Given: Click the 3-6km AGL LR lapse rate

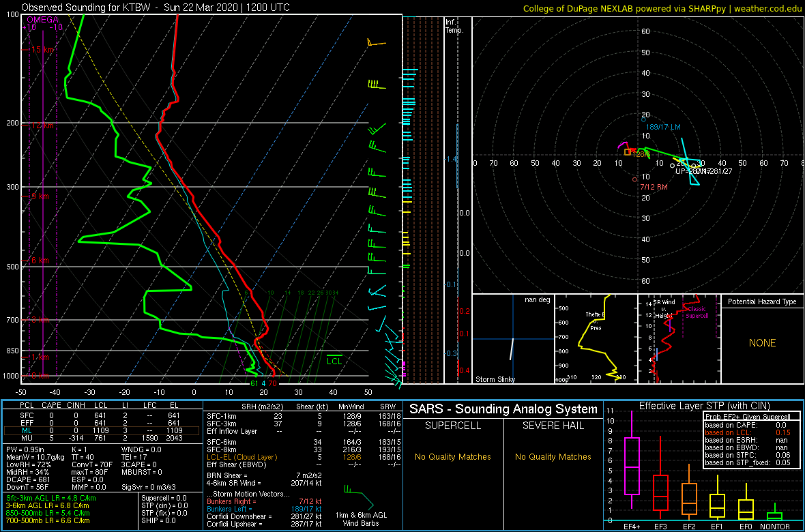Looking at the screenshot, I should click(x=48, y=506).
